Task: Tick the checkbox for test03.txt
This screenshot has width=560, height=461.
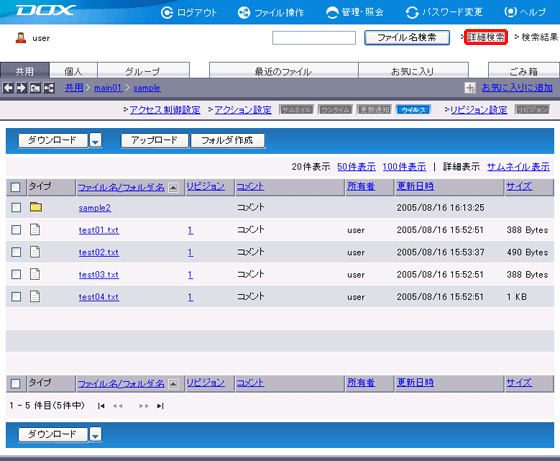Action: tap(16, 274)
